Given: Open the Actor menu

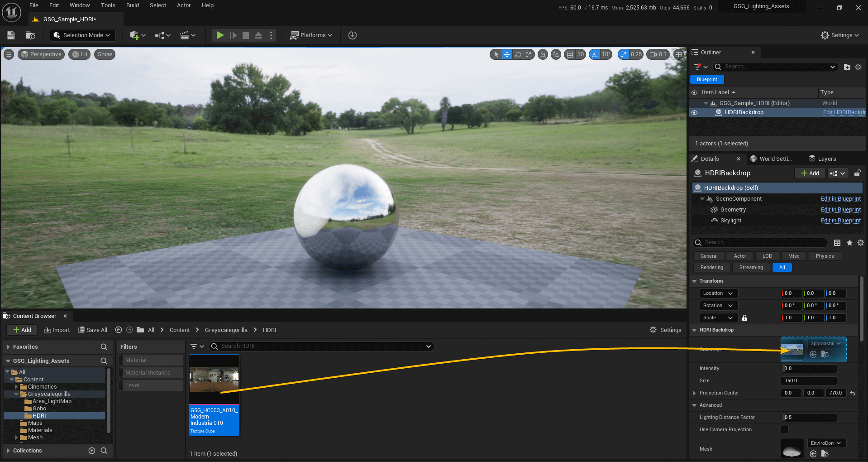Looking at the screenshot, I should coord(184,5).
